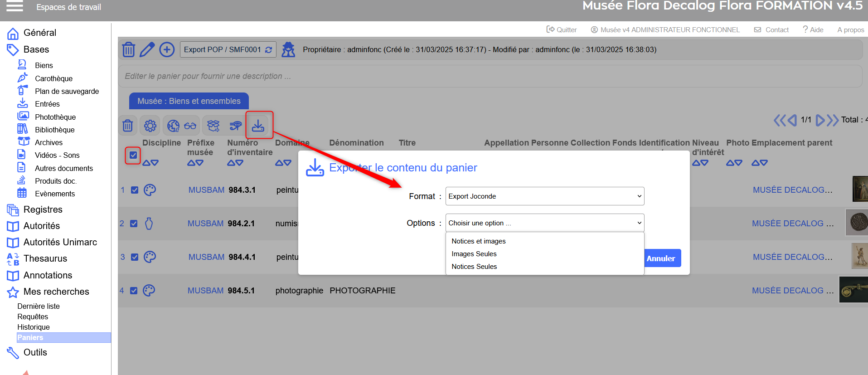The image size is (868, 375).
Task: Uncheck the checkbox for row 984.5.1
Action: pos(134,291)
